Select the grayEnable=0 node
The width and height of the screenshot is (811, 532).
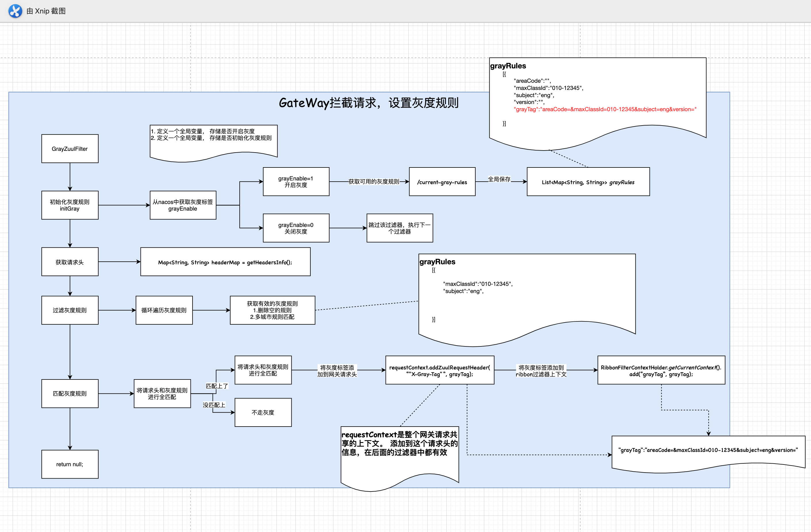296,228
